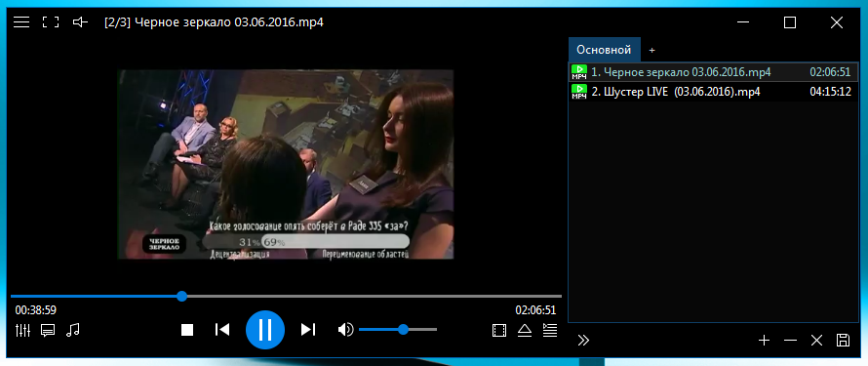Image resolution: width=868 pixels, height=366 pixels.
Task: Click the MP4 icon of Шустер LIVE
Action: 579,92
